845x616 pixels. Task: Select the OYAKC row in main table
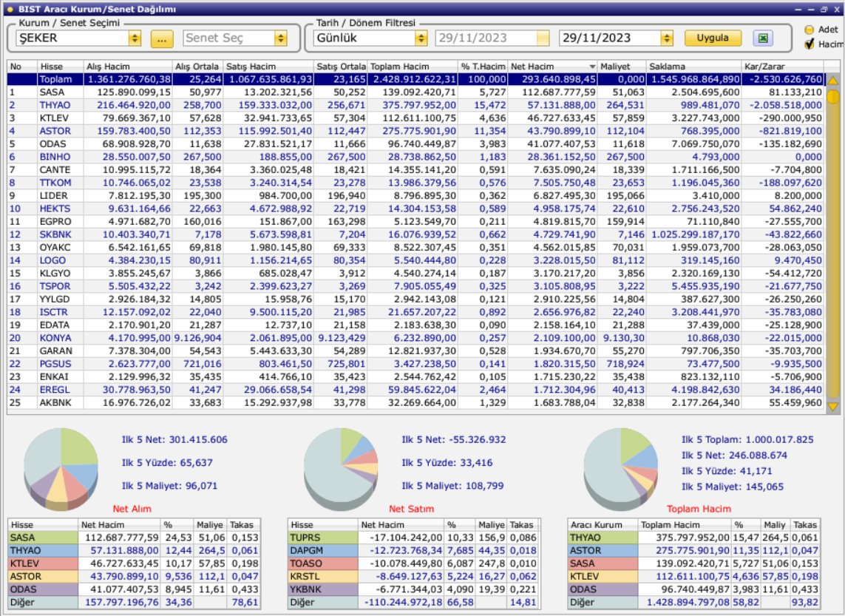[x=416, y=248]
